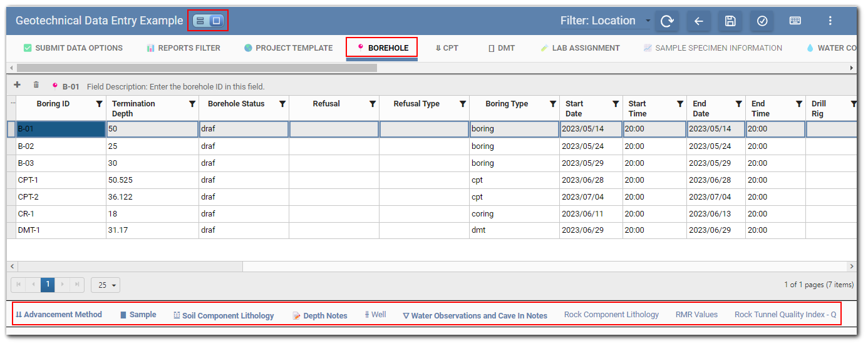This screenshot has height=346, width=868.
Task: Open Water Observations and Cave In Notes
Action: 475,315
